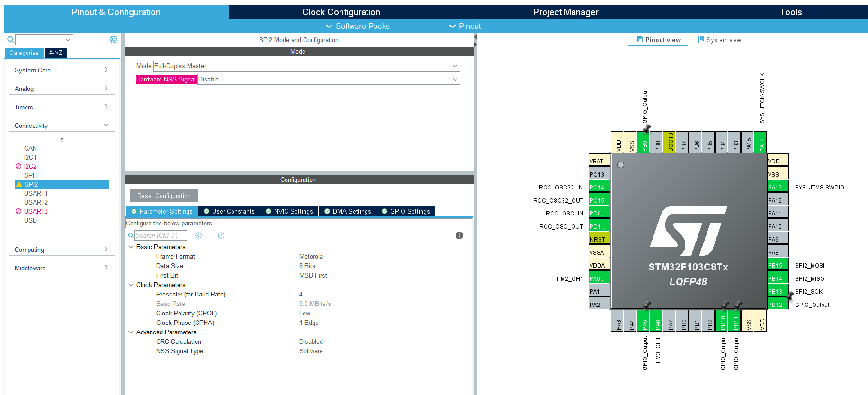This screenshot has width=868, height=395.
Task: Click the search magnifier icon in the categories panel
Action: [x=10, y=40]
